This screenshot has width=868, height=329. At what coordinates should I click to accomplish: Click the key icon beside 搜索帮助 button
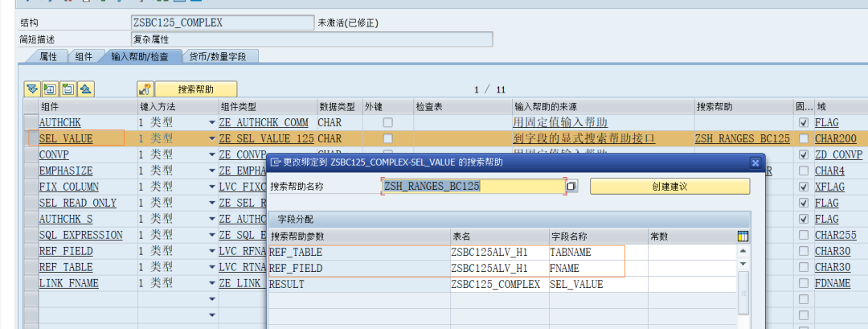(x=145, y=89)
